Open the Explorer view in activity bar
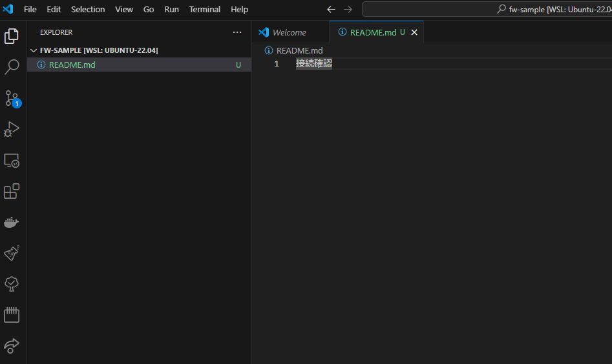Viewport: 612px width, 364px height. (x=12, y=36)
